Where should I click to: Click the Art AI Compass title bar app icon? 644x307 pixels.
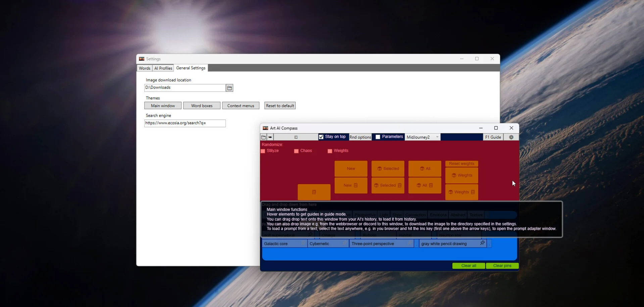pos(265,128)
